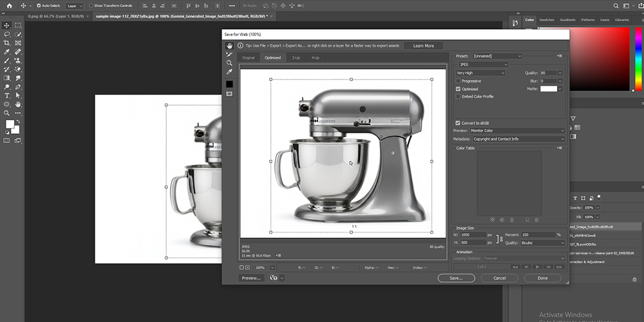Click the Learn More button
Screen dimensions: 644x322
[424, 46]
